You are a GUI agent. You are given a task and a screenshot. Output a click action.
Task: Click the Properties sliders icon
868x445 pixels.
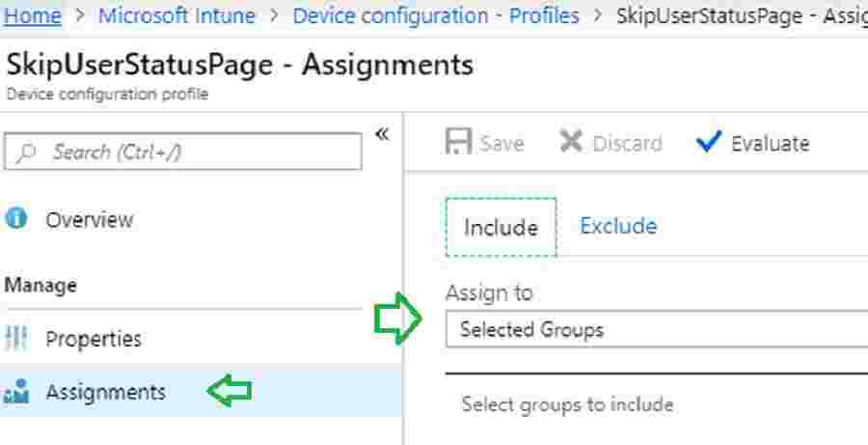coord(16,338)
